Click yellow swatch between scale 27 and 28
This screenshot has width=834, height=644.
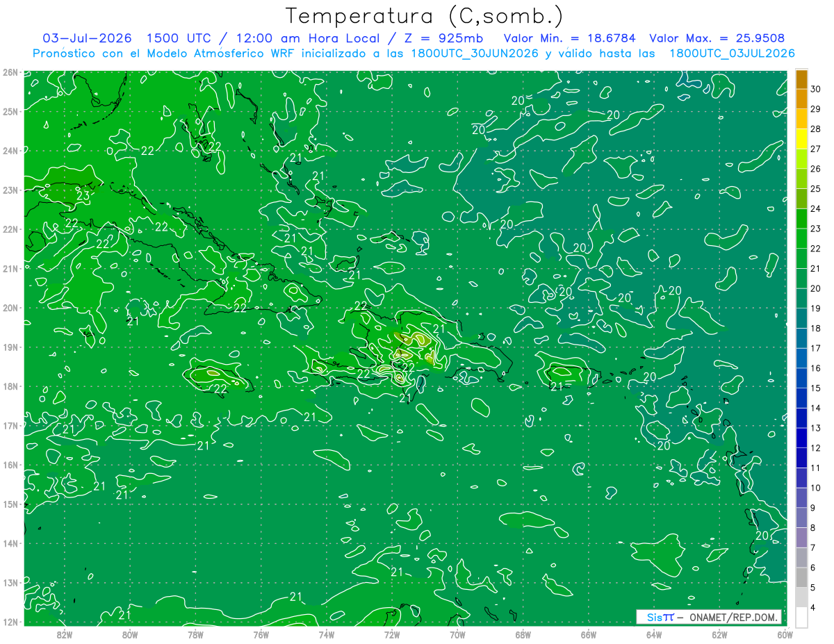(x=801, y=139)
